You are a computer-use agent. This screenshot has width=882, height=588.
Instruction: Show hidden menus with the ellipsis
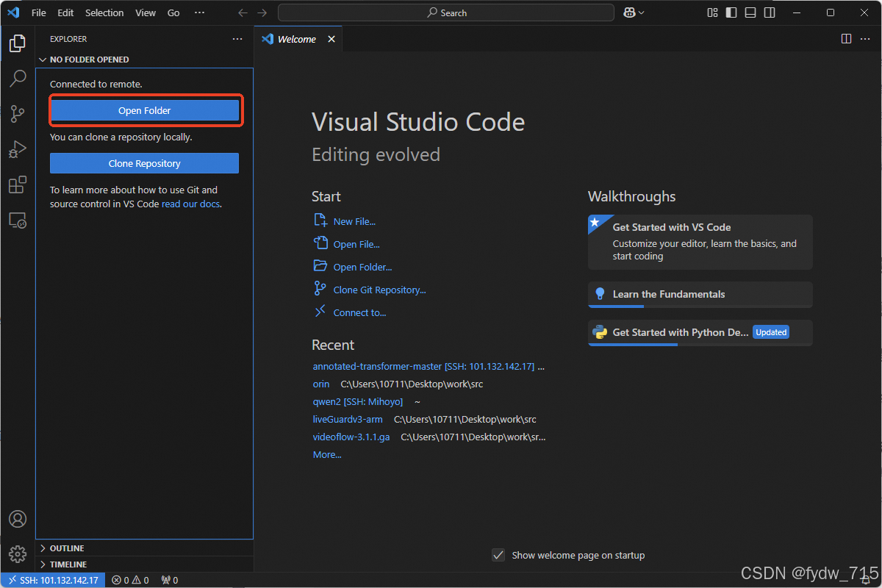199,12
